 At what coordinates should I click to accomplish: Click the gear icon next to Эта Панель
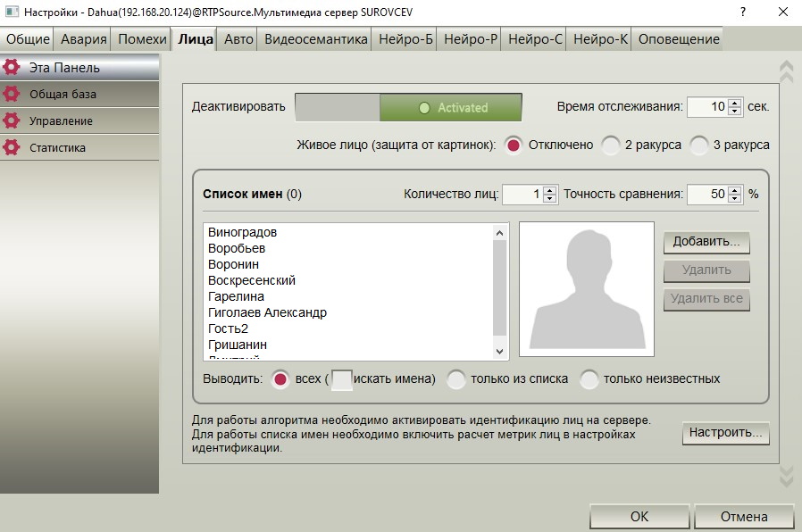pyautogui.click(x=12, y=67)
